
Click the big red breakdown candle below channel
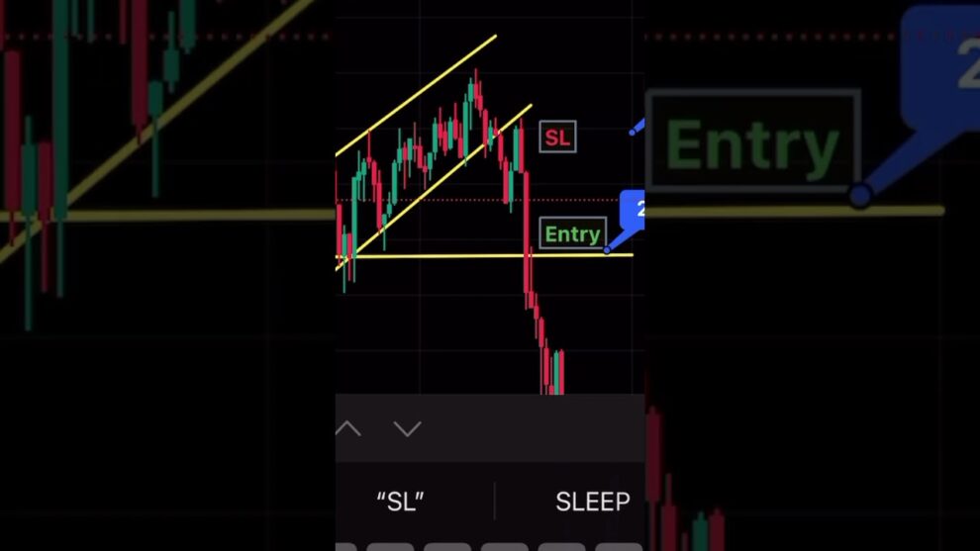(x=528, y=232)
